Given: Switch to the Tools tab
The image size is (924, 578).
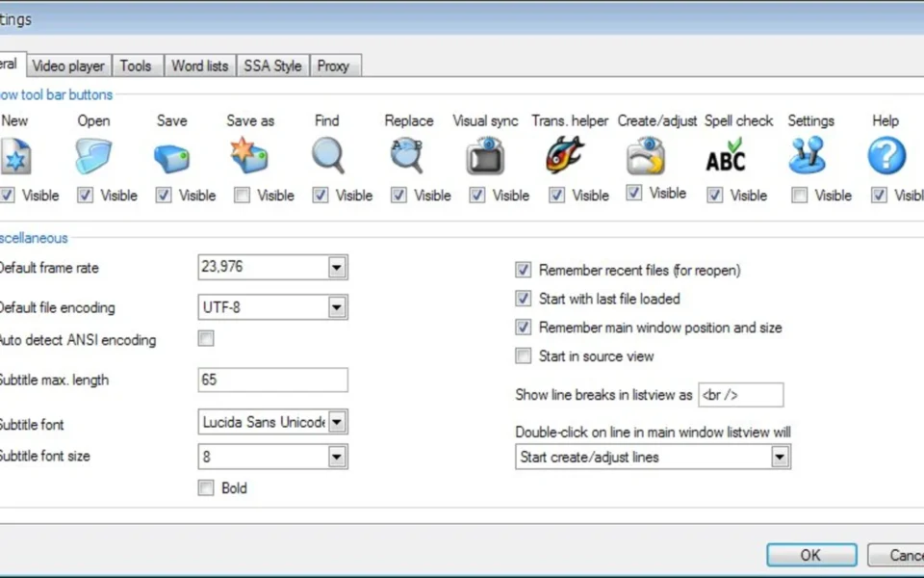Looking at the screenshot, I should click(136, 66).
